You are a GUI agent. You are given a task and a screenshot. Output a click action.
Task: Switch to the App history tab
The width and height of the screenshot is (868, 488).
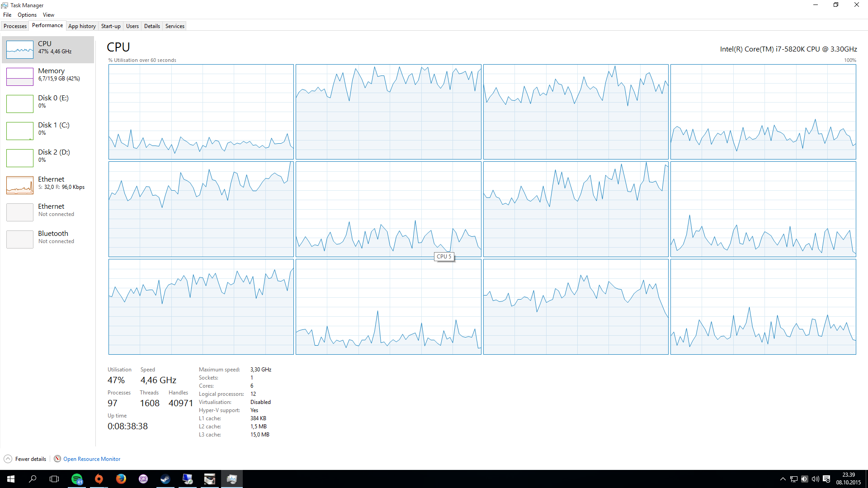tap(82, 26)
